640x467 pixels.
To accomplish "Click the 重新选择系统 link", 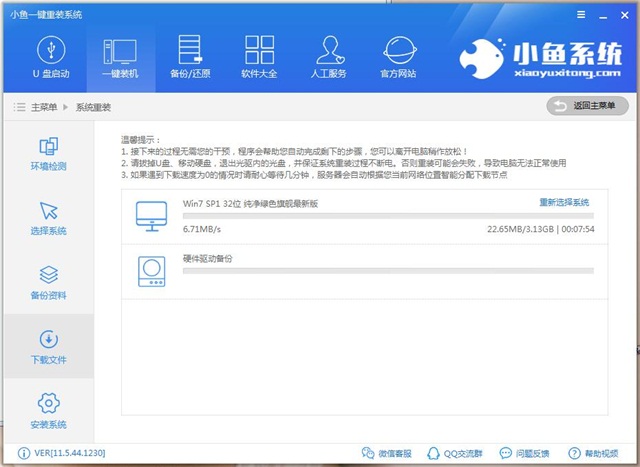I will click(x=566, y=202).
